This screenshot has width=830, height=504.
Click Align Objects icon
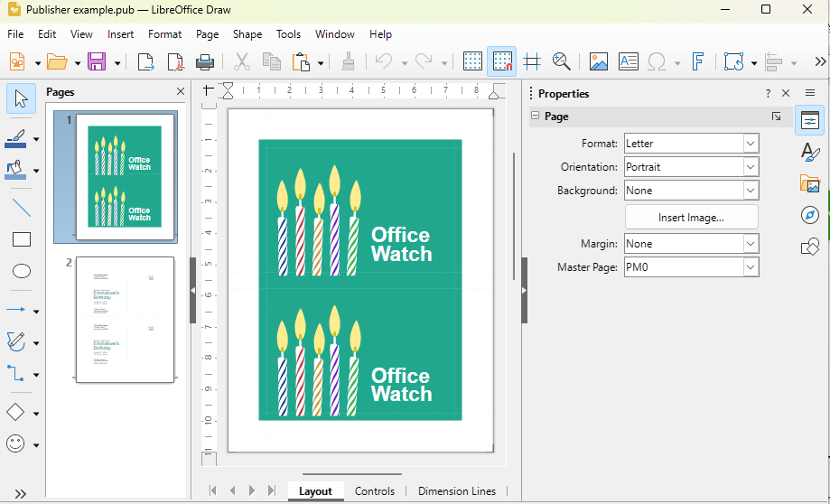pyautogui.click(x=774, y=62)
